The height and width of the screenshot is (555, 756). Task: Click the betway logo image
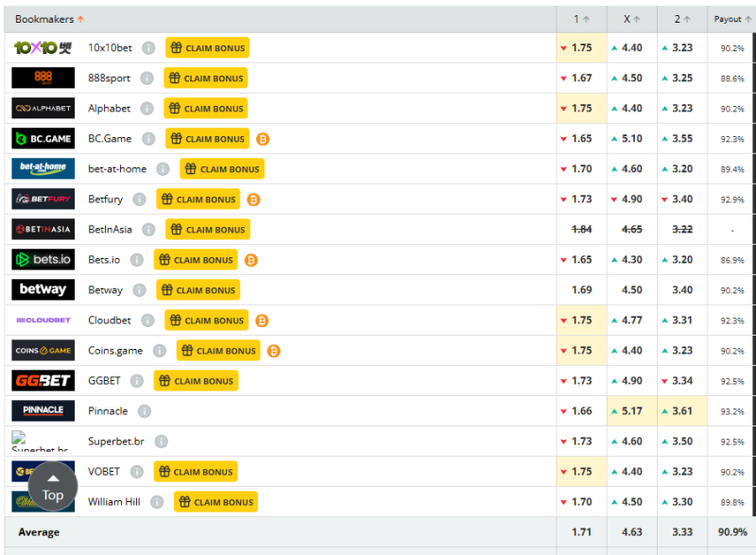(43, 290)
